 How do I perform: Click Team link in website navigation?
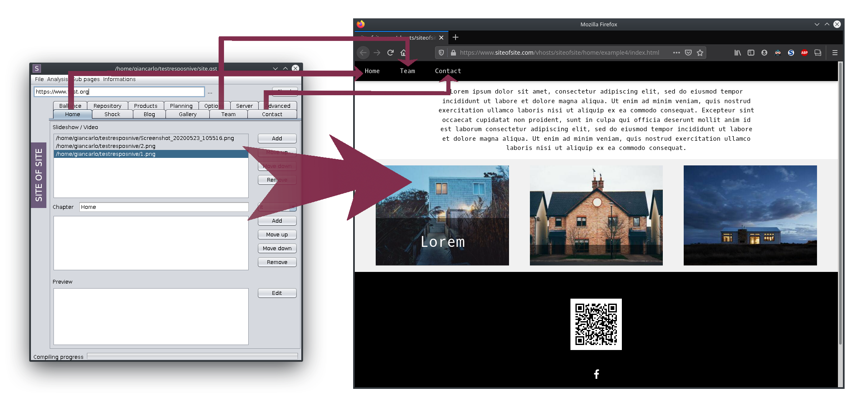[407, 71]
